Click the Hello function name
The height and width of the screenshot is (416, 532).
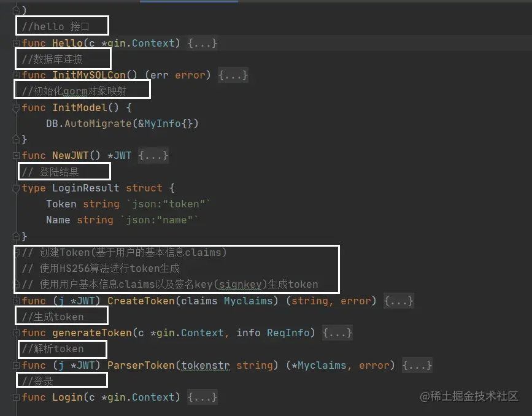(67, 43)
